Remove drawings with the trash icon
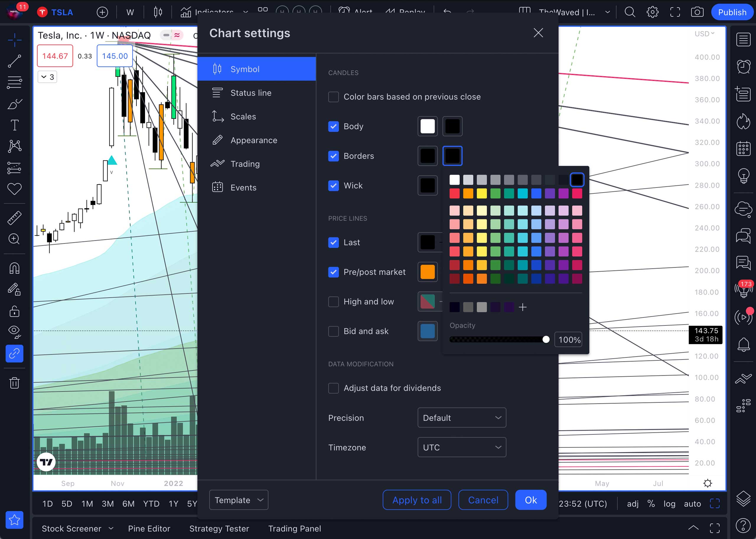Viewport: 756px width, 539px height. point(14,383)
